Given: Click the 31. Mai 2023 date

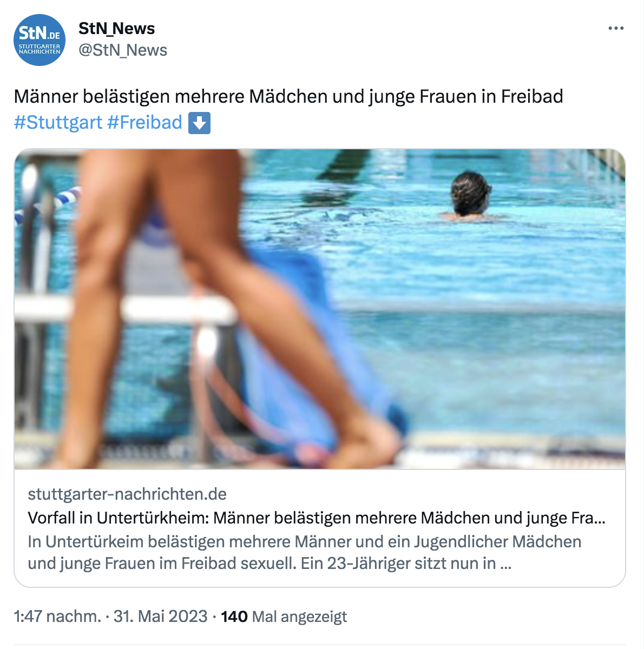Looking at the screenshot, I should point(160,617).
